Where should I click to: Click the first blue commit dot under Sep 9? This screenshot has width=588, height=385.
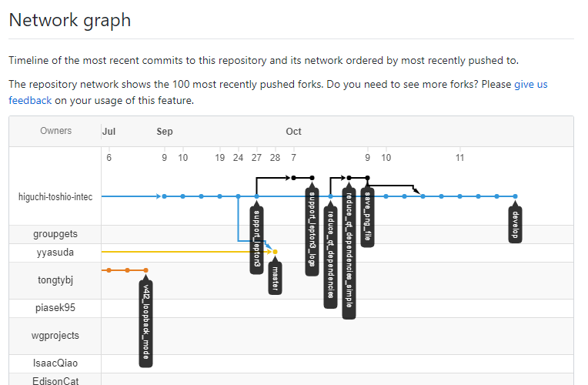(x=165, y=196)
